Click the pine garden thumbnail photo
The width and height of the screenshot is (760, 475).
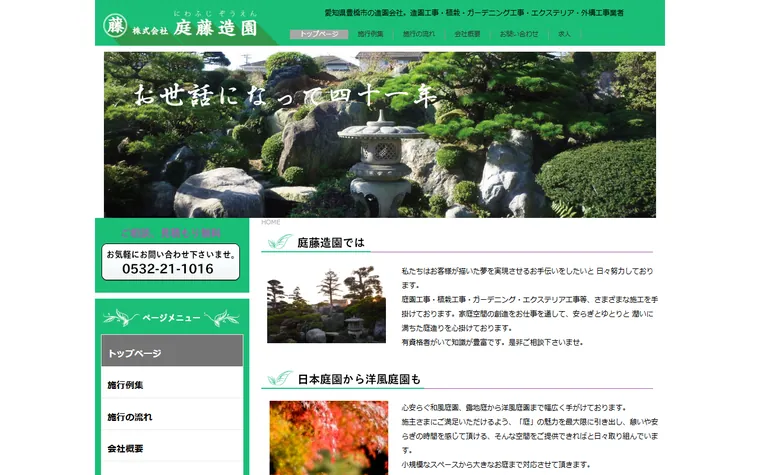coord(326,304)
